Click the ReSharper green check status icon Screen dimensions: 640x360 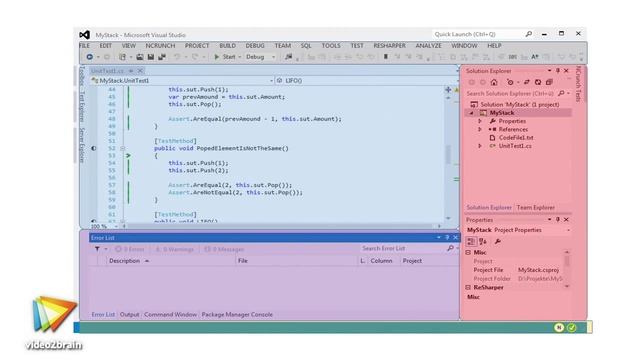click(x=571, y=327)
